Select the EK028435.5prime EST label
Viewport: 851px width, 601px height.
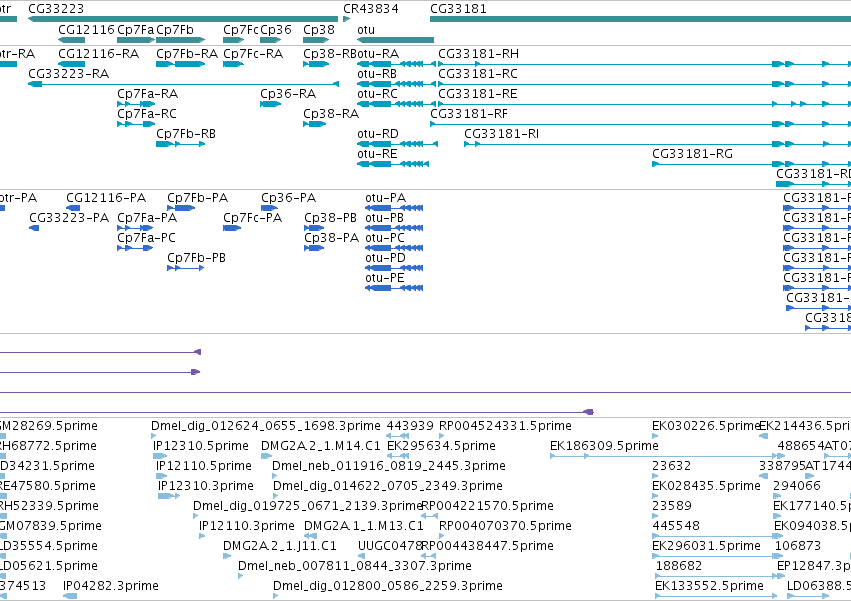[x=706, y=486]
